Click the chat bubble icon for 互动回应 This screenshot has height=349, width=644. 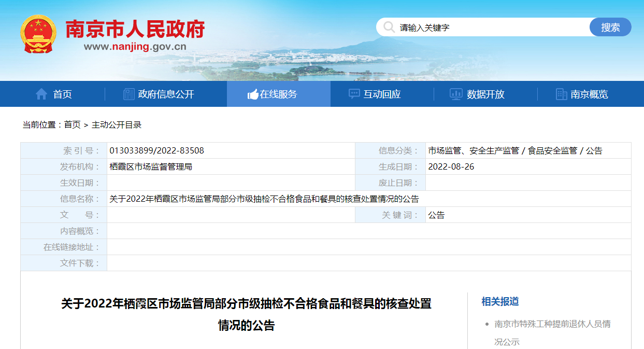pyautogui.click(x=354, y=94)
